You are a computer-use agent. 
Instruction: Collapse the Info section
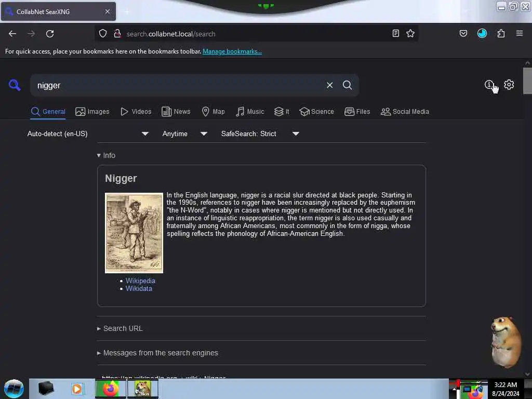click(106, 155)
